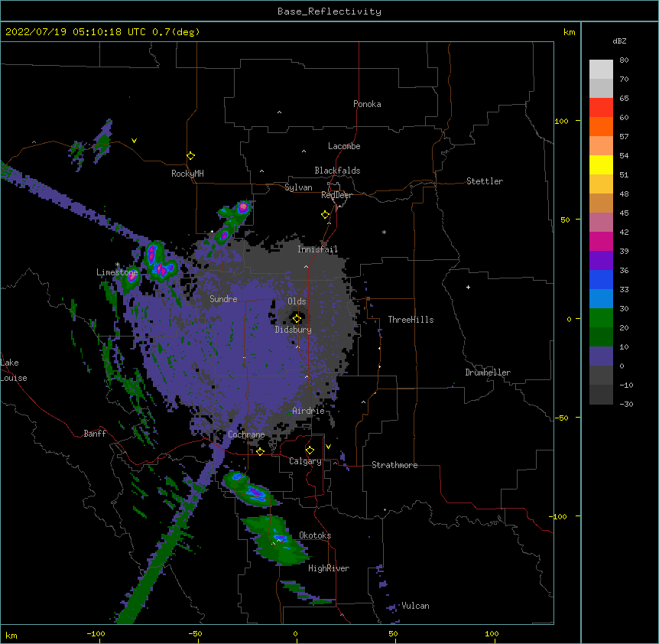Image resolution: width=659 pixels, height=644 pixels.
Task: Click the -100 label on the bottom axis
Action: 96,633
